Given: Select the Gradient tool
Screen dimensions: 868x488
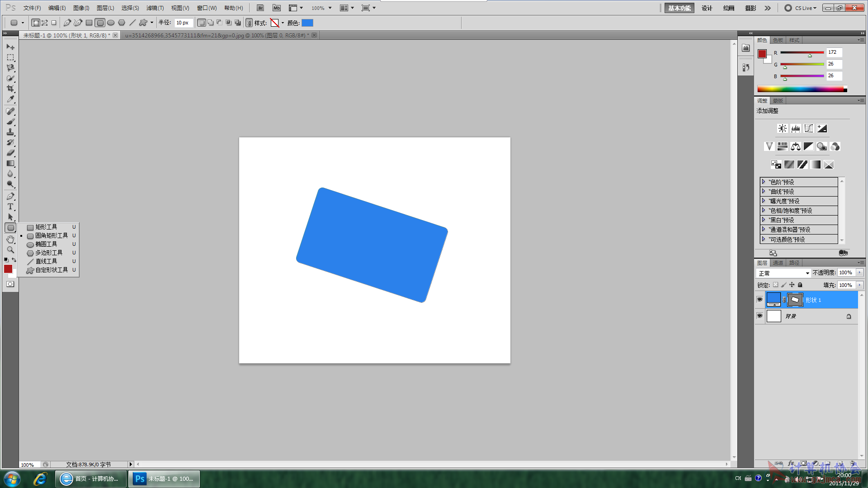Looking at the screenshot, I should 10,164.
